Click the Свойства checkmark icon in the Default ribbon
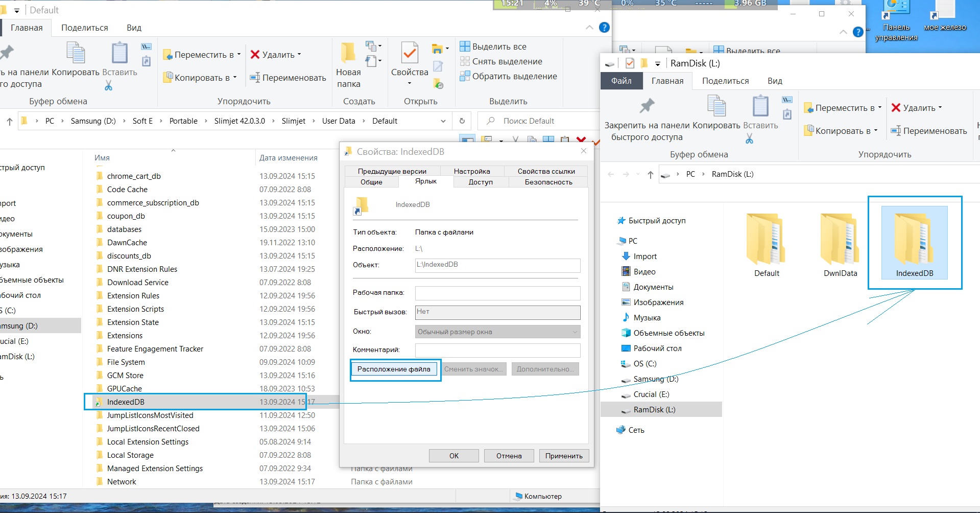 coord(410,53)
